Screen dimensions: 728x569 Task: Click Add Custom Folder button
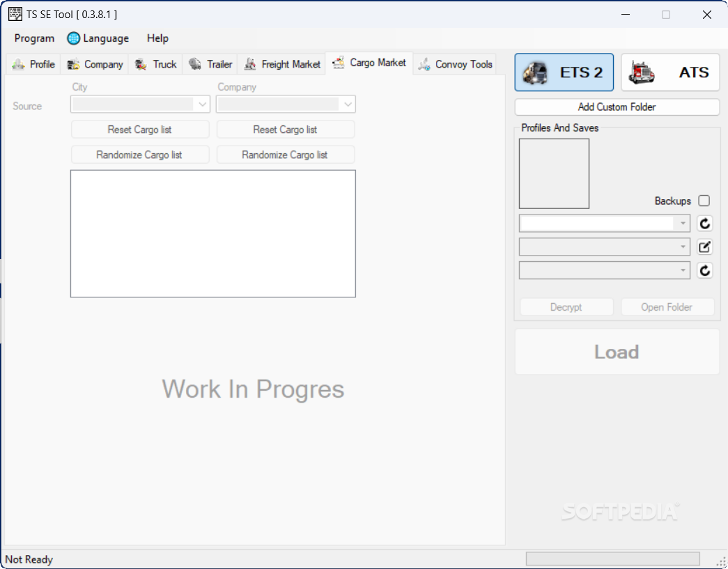pyautogui.click(x=617, y=107)
